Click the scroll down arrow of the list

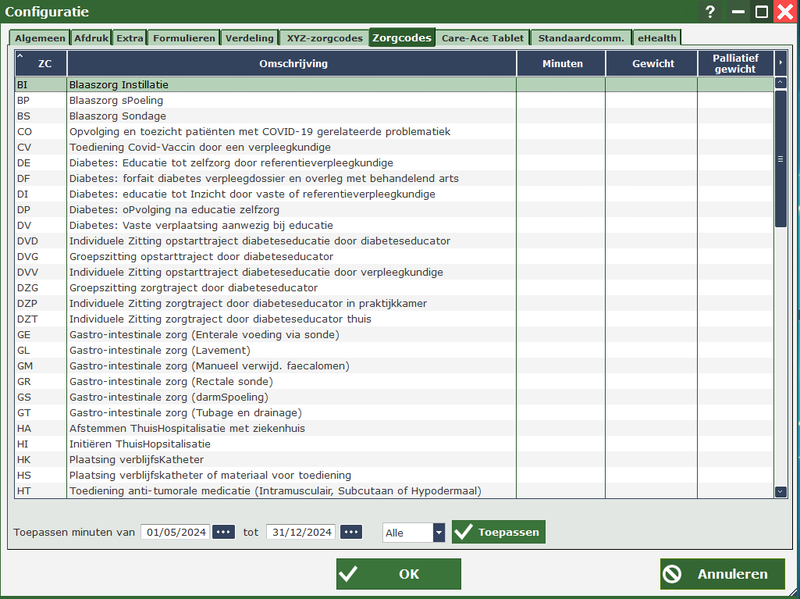pyautogui.click(x=781, y=491)
